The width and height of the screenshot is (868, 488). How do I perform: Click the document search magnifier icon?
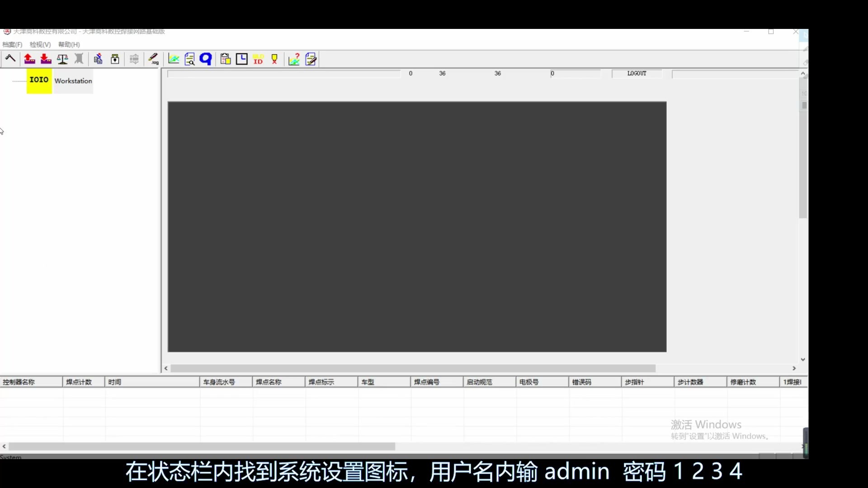[190, 59]
